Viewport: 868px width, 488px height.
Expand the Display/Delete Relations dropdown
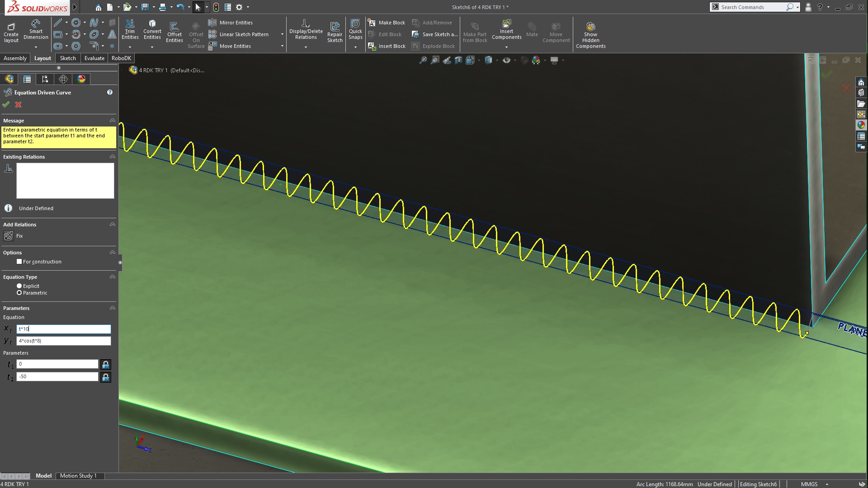click(306, 47)
